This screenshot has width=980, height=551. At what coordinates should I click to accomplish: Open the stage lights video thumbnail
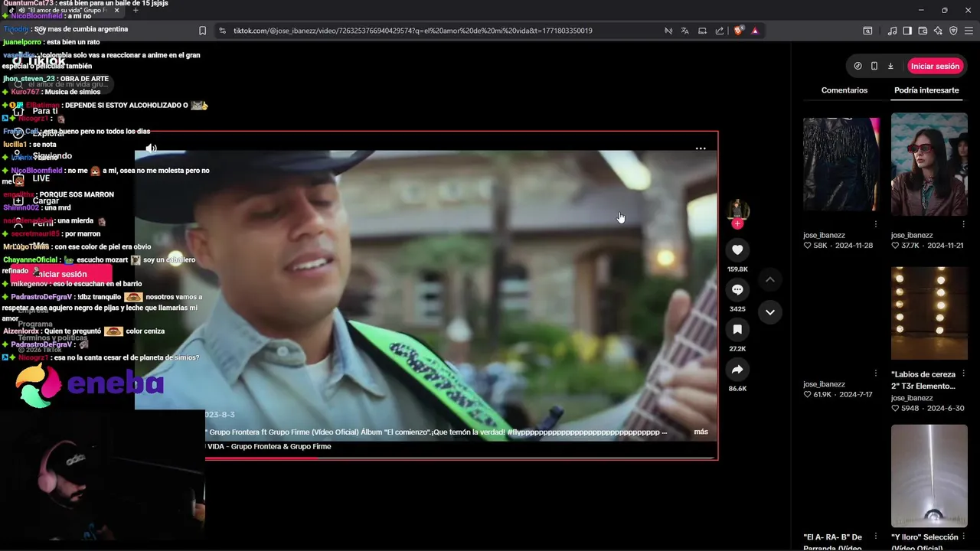pos(929,313)
